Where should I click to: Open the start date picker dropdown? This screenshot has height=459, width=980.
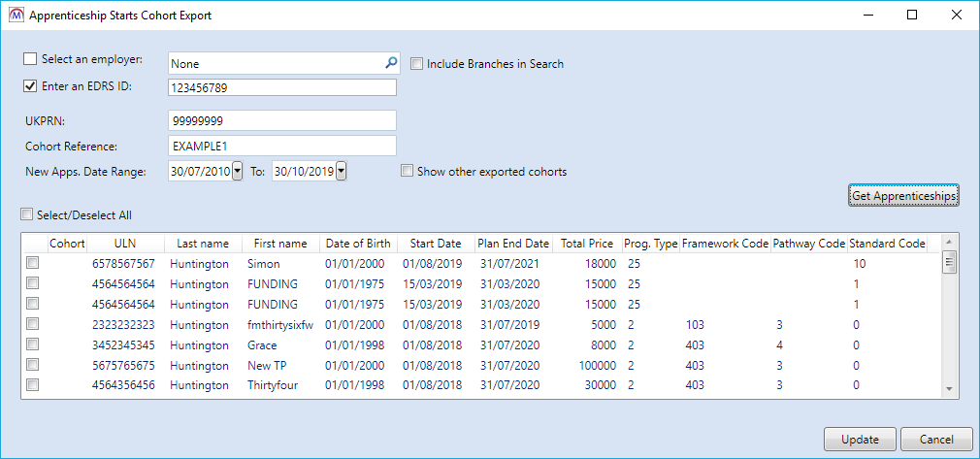(238, 172)
